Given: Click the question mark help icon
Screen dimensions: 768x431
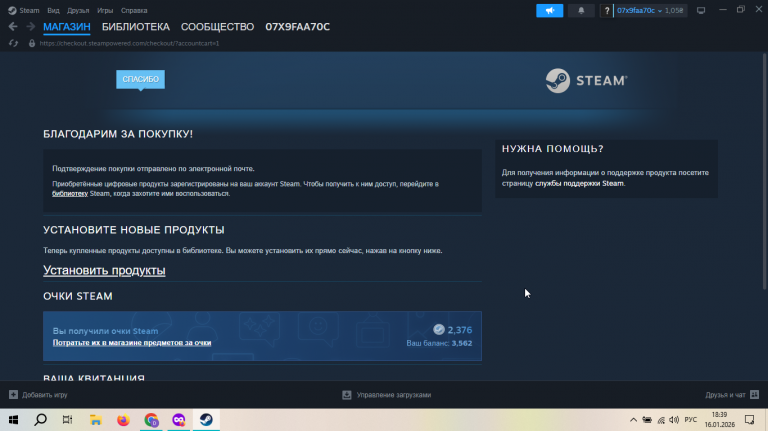Looking at the screenshot, I should [x=606, y=10].
